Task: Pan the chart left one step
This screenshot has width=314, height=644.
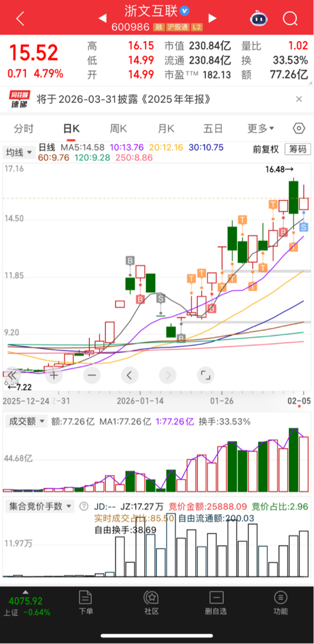Action: coord(129,375)
